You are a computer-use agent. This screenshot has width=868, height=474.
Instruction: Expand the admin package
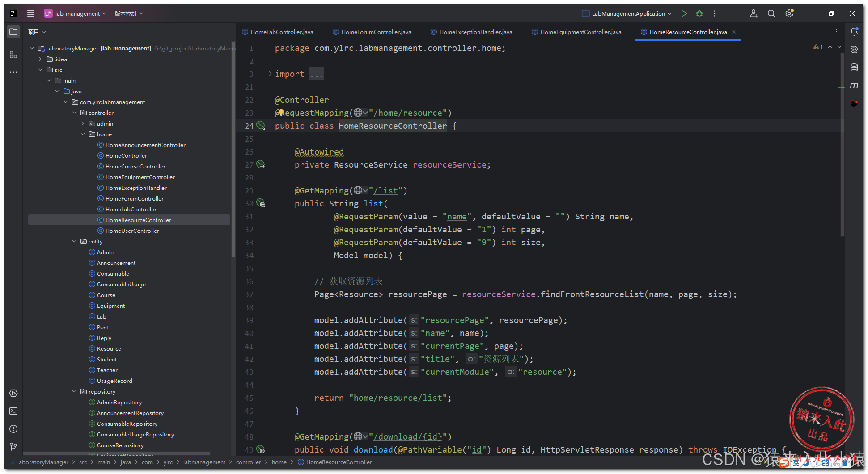click(x=83, y=123)
